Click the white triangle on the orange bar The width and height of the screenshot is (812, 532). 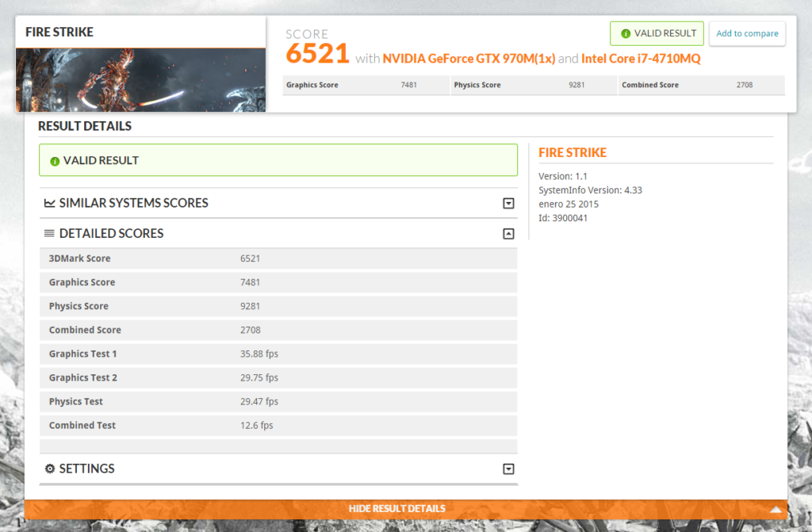pyautogui.click(x=775, y=509)
